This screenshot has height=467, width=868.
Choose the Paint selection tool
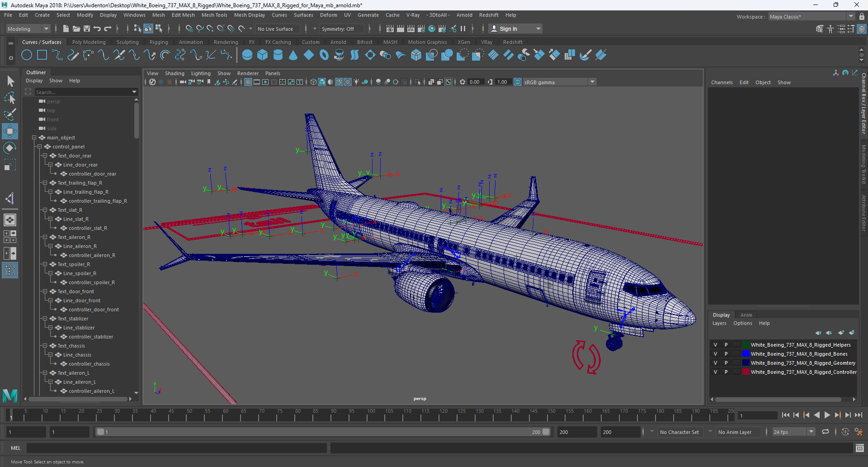tap(10, 114)
